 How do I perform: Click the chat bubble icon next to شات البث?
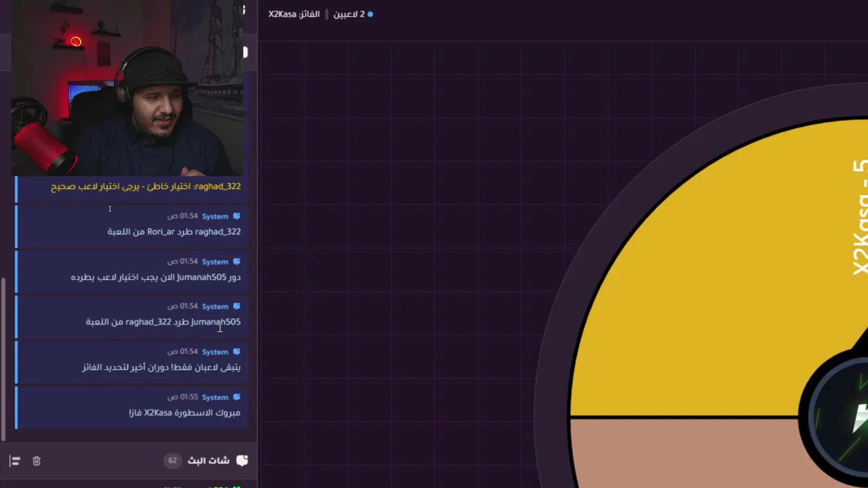tap(242, 460)
